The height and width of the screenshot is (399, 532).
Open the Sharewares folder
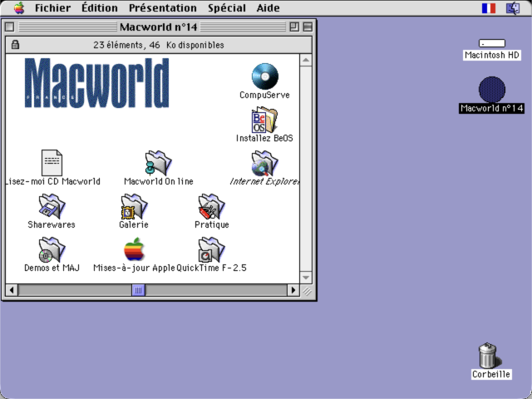click(x=52, y=206)
